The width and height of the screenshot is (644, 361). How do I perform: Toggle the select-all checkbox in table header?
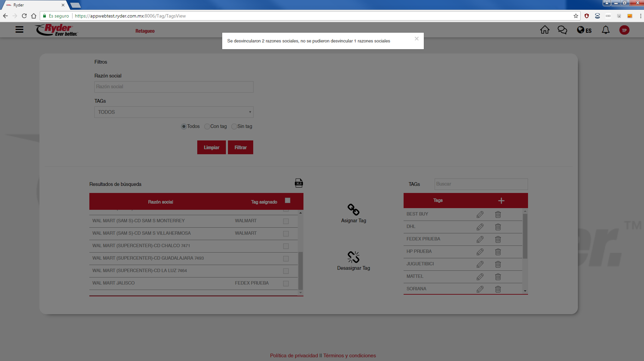[288, 201]
